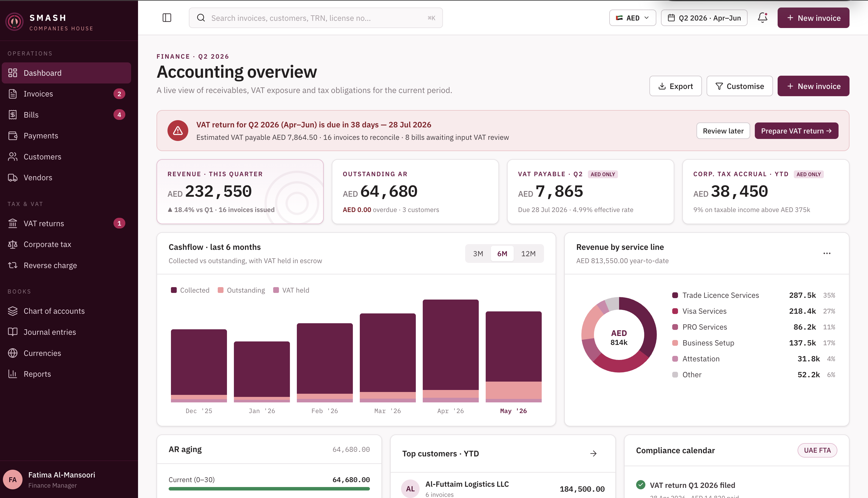The width and height of the screenshot is (868, 498).
Task: Click the Customise button
Action: click(x=740, y=86)
